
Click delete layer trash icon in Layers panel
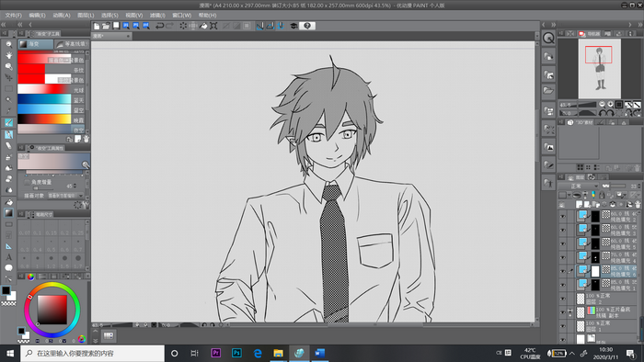[638, 204]
